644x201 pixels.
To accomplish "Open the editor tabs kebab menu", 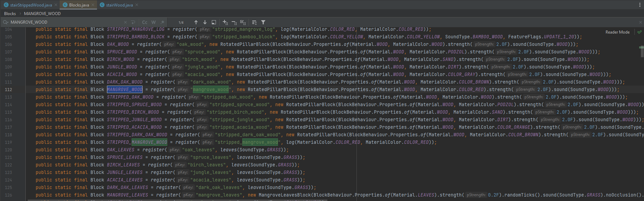I will (640, 5).
